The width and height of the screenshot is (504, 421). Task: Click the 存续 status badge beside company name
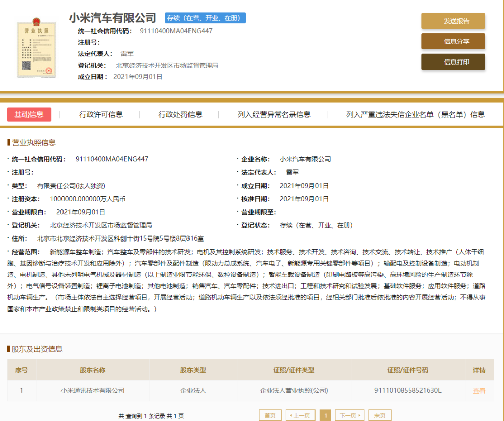(x=206, y=18)
